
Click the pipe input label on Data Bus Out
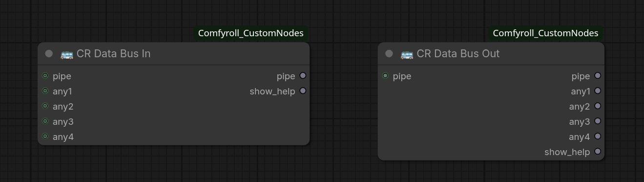402,76
